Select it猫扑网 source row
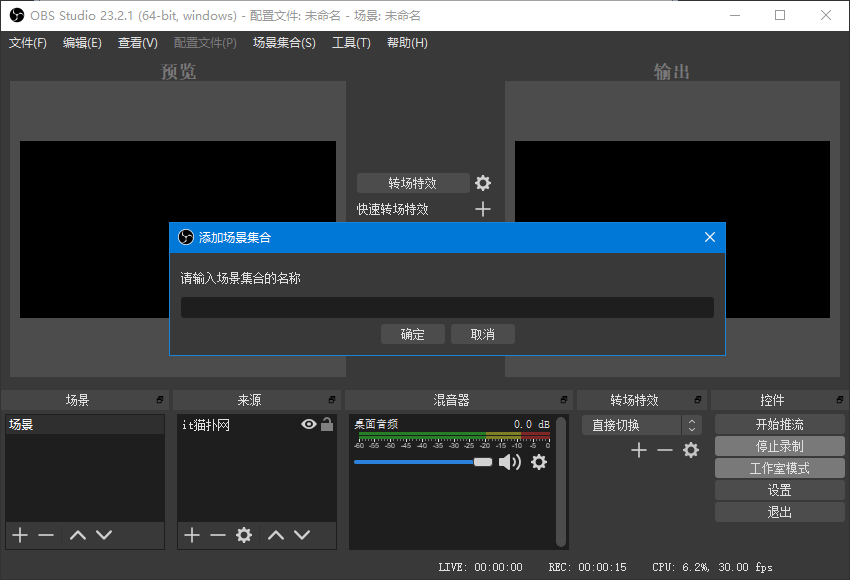 (256, 424)
